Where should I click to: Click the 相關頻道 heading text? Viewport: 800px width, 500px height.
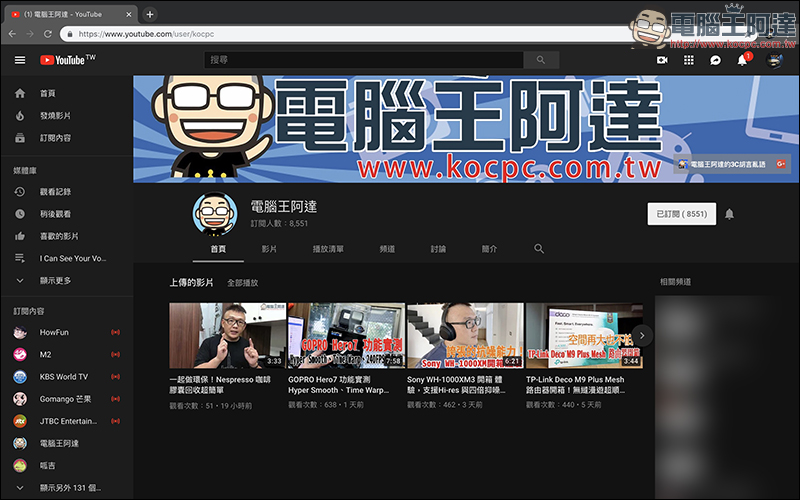click(x=676, y=282)
